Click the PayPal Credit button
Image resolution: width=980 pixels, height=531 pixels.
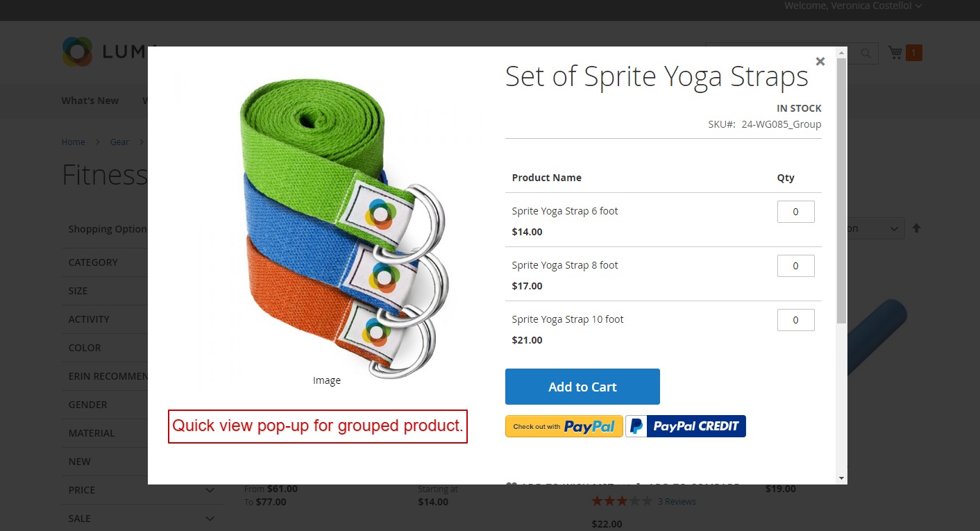[x=686, y=426]
